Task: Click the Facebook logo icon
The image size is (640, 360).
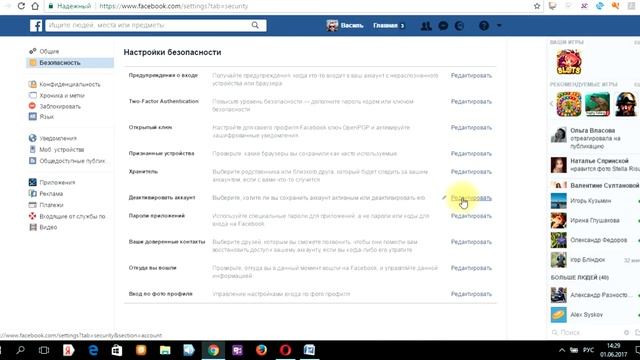Action: click(36, 25)
